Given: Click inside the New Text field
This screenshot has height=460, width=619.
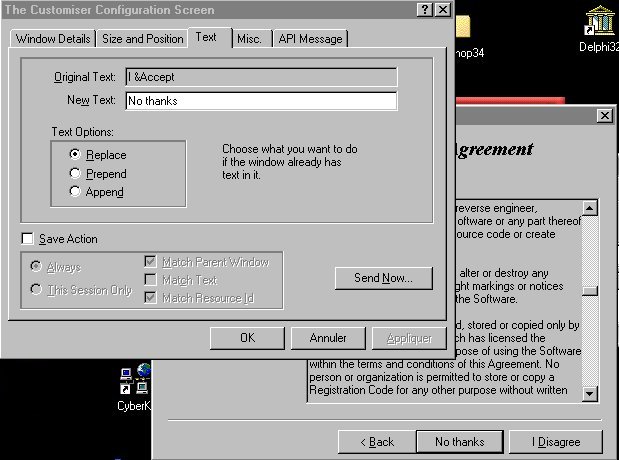Looking at the screenshot, I should 260,101.
